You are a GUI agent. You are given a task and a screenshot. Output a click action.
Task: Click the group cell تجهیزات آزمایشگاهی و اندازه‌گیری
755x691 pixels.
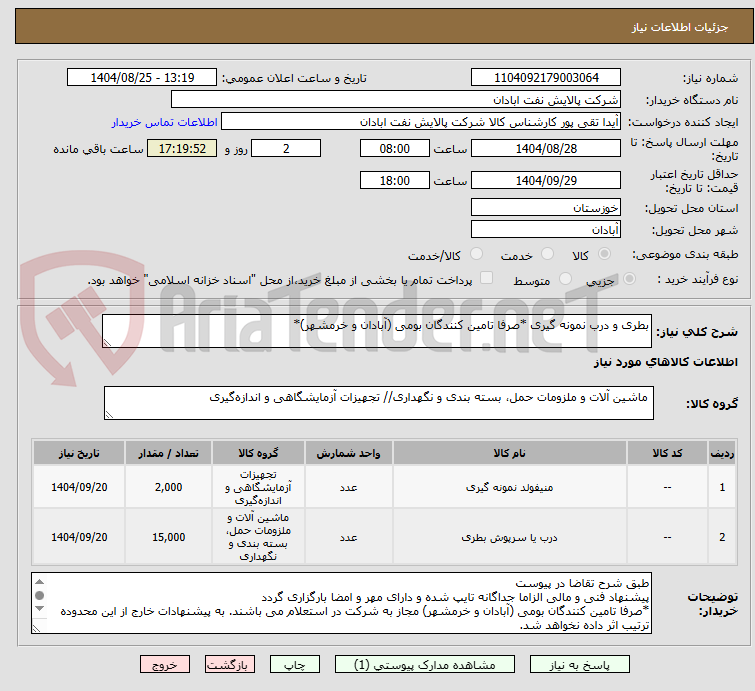pos(258,487)
